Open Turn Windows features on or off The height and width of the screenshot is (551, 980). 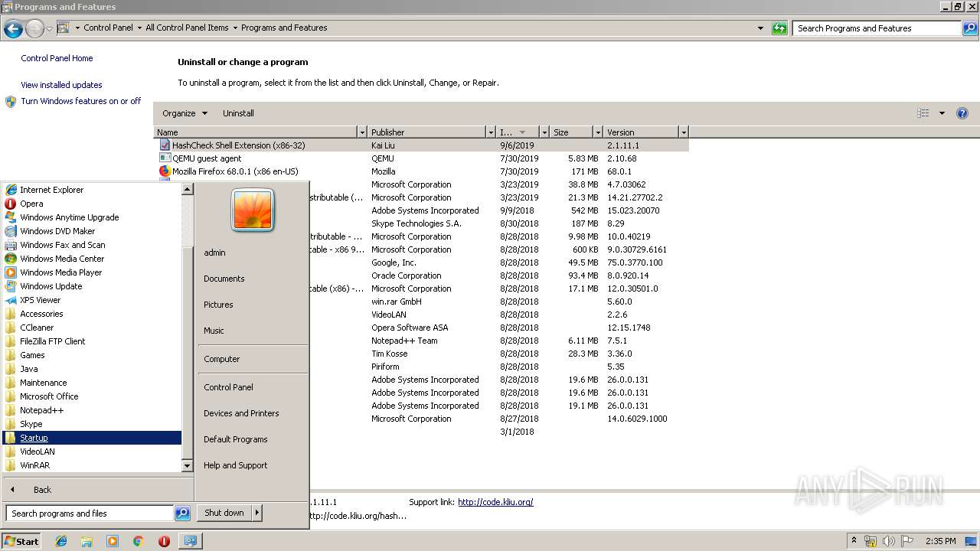click(x=81, y=101)
